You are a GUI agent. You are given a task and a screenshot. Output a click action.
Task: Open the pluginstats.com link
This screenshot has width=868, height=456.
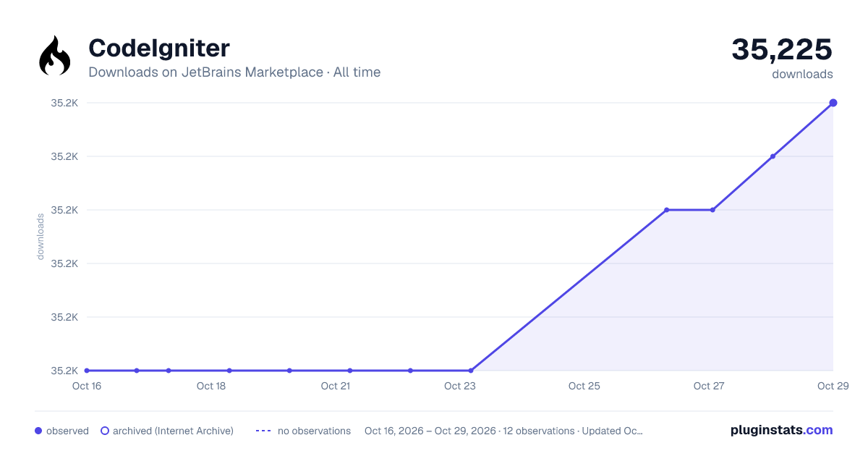pyautogui.click(x=781, y=430)
